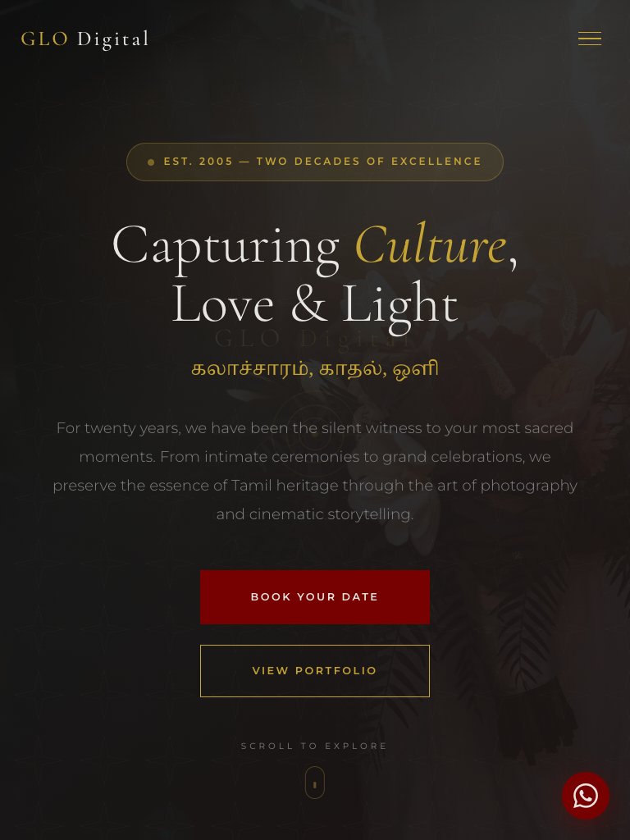Screen dimensions: 630x840
Task: Click the Book Your Date button
Action: pyautogui.click(x=314, y=597)
